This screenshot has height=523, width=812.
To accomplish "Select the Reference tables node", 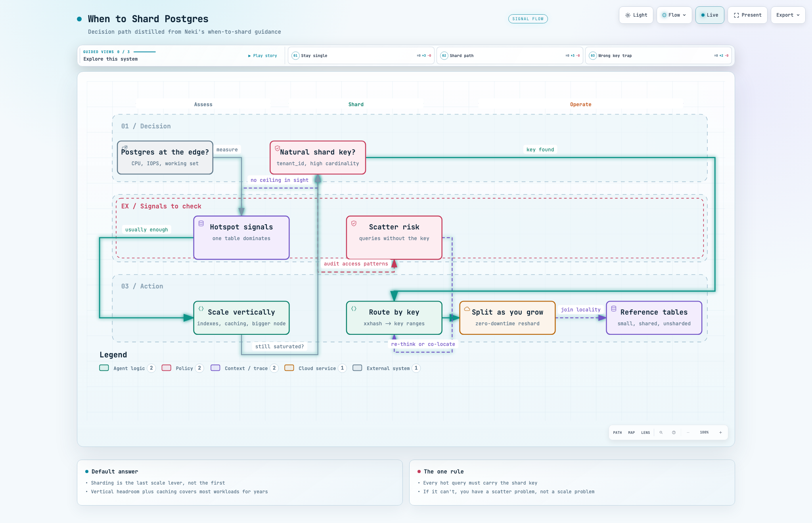I will pyautogui.click(x=654, y=318).
